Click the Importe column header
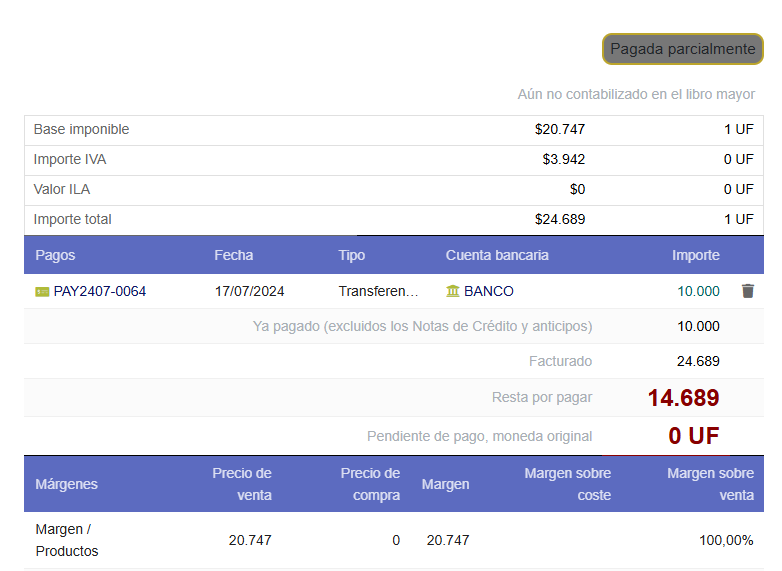Image resolution: width=782 pixels, height=571 pixels. pyautogui.click(x=696, y=255)
